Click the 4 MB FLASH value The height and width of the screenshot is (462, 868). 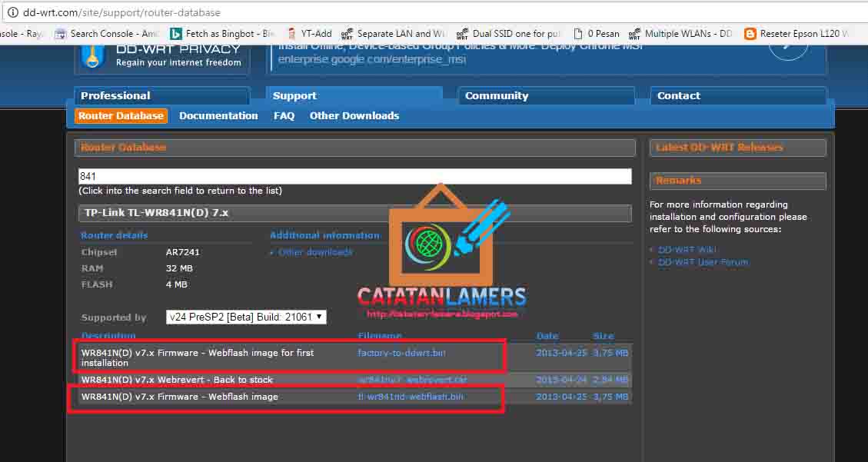[x=176, y=284]
